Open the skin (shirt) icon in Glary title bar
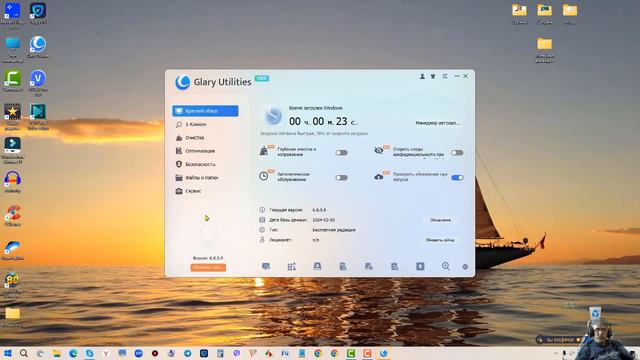Viewport: 640px width, 360px height. click(x=433, y=76)
